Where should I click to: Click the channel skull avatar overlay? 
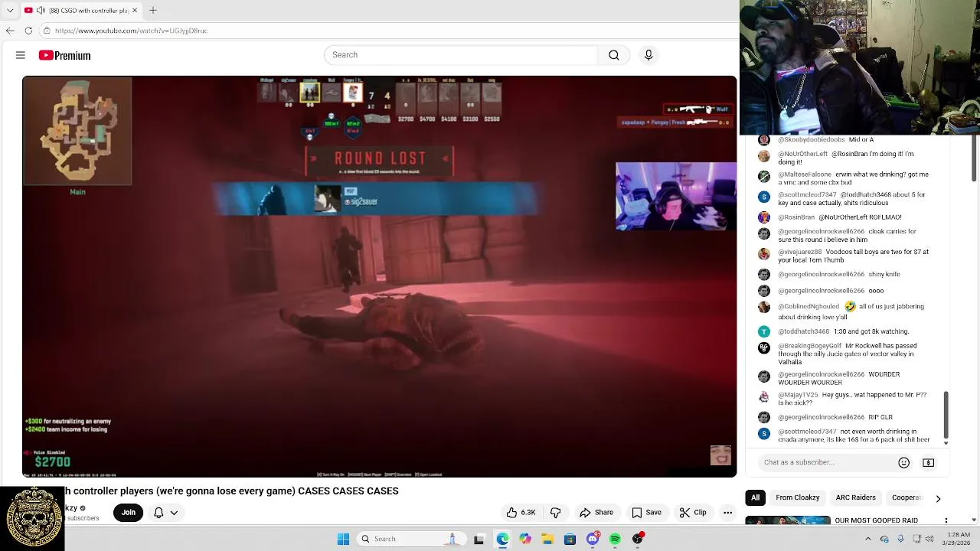[33, 518]
